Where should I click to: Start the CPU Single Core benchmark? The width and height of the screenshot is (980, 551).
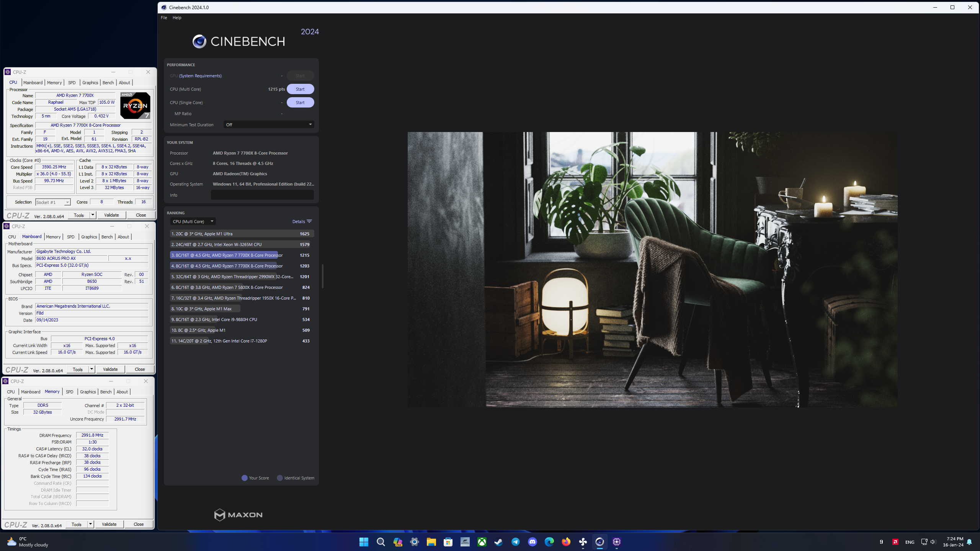click(x=300, y=103)
